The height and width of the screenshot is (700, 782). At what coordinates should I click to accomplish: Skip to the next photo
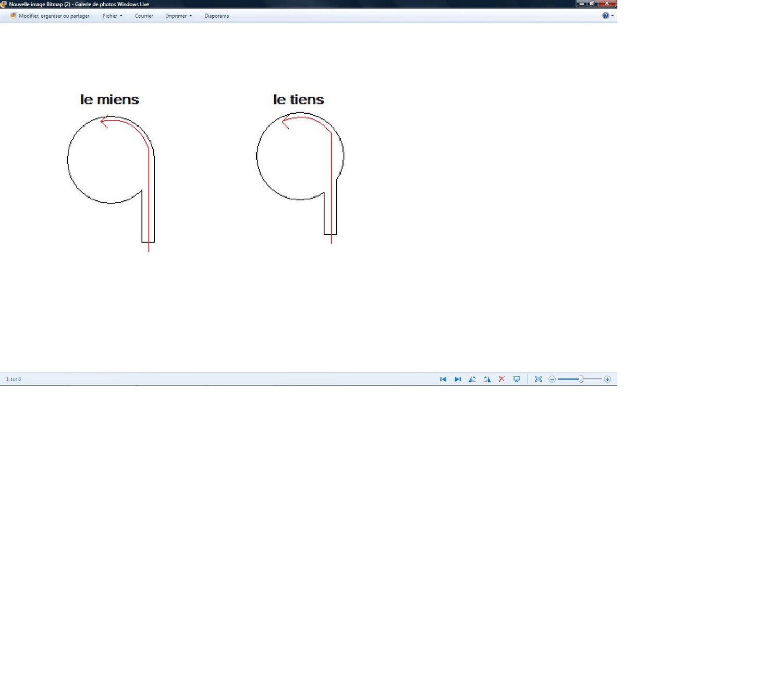458,379
